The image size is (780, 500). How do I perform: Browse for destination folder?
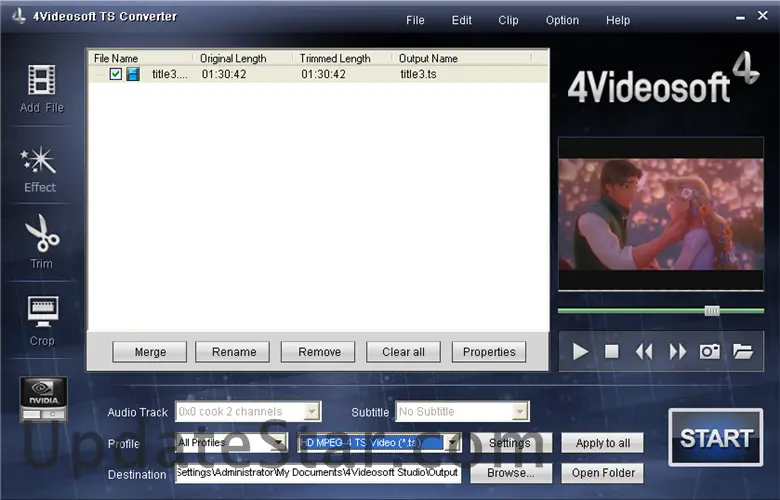coord(511,473)
